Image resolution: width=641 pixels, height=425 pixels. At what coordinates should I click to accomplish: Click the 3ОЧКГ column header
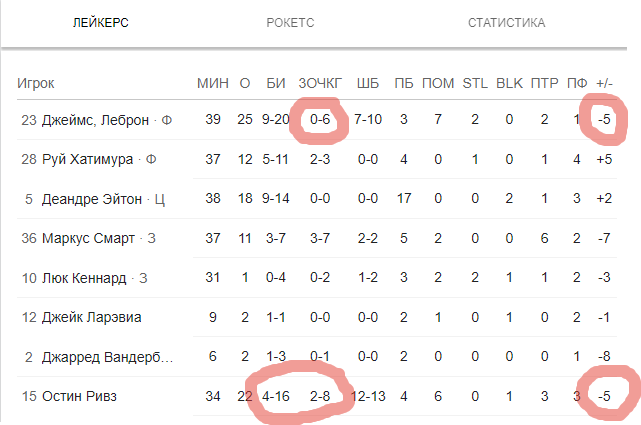(320, 82)
